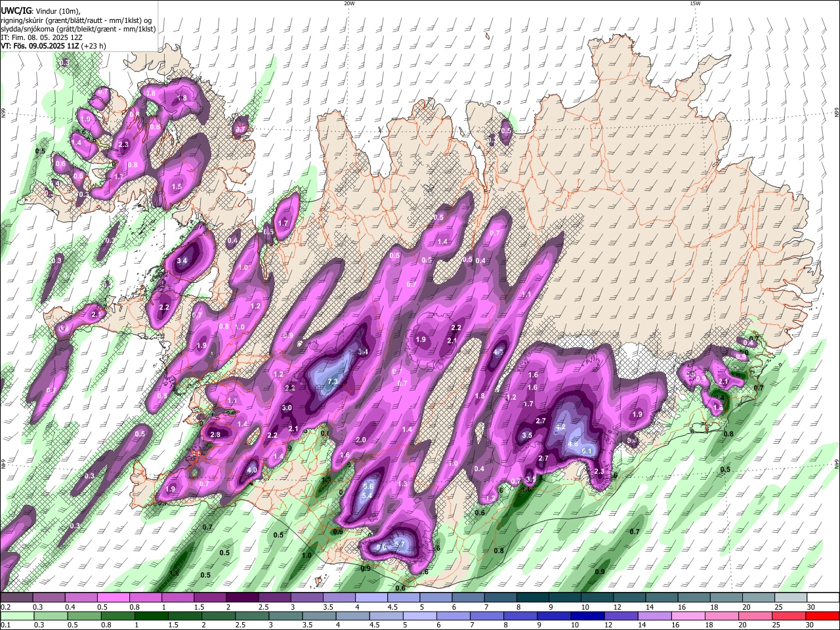Viewport: 840px width, 630px height.
Task: Click the snow scale swatch between 2 and 2.5
Action: (242, 598)
